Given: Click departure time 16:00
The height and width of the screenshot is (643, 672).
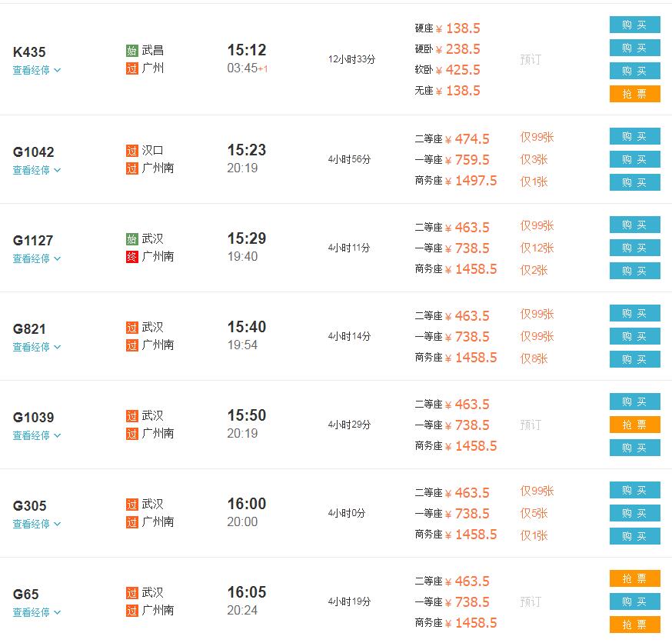Looking at the screenshot, I should tap(247, 504).
